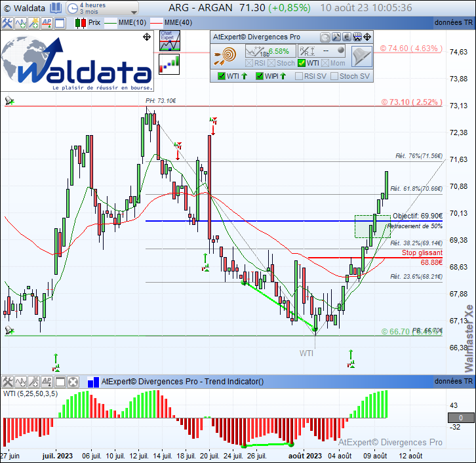Viewport: 476px width, 463px height.
Task: Click données TR label in price toolbar
Action: click(x=454, y=22)
